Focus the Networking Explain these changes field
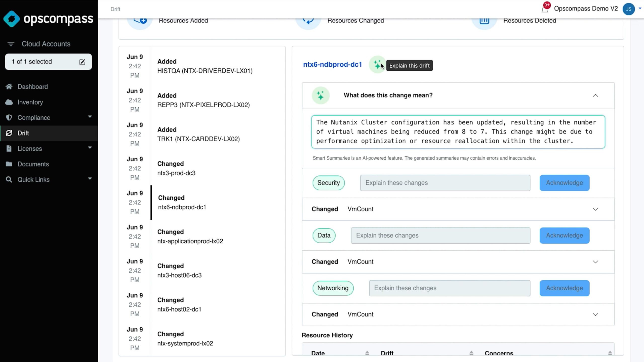This screenshot has height=362, width=644. point(450,288)
